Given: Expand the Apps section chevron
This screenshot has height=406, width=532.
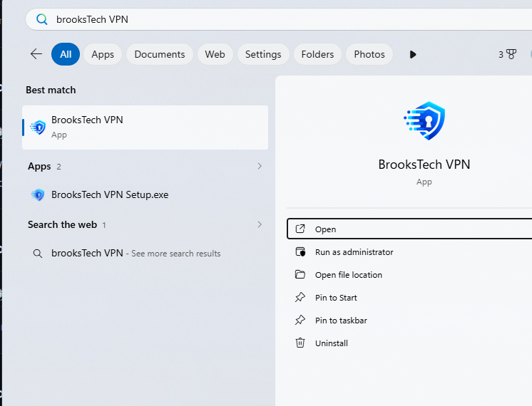Looking at the screenshot, I should coord(260,166).
